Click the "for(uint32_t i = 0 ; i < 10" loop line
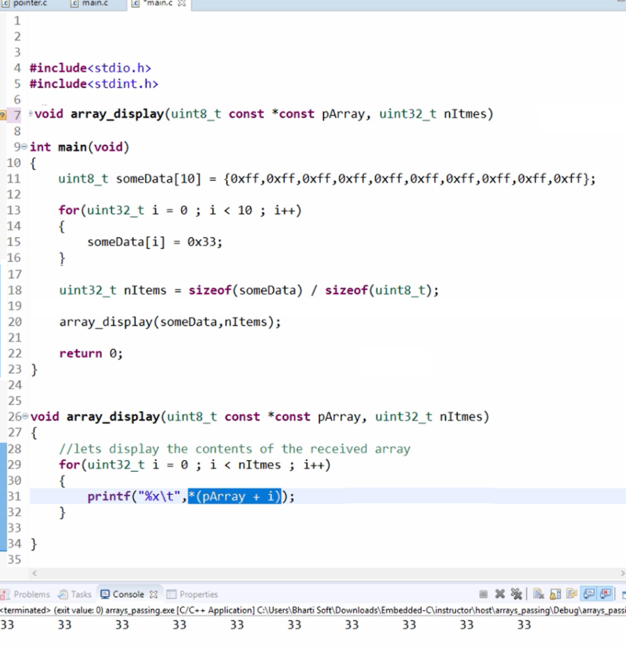626x672 pixels. [x=180, y=211]
